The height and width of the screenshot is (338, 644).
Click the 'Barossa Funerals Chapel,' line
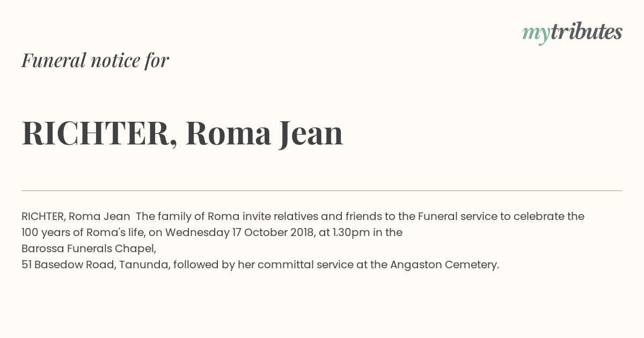click(x=89, y=249)
